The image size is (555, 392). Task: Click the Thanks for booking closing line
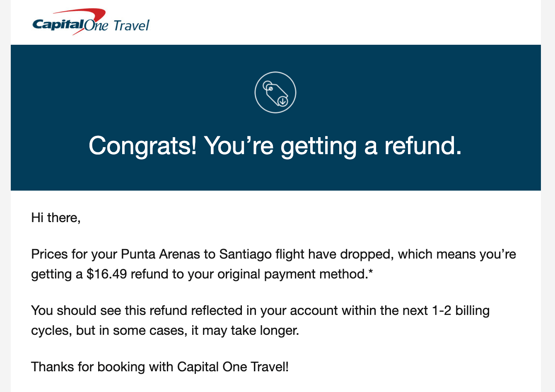[x=160, y=367]
